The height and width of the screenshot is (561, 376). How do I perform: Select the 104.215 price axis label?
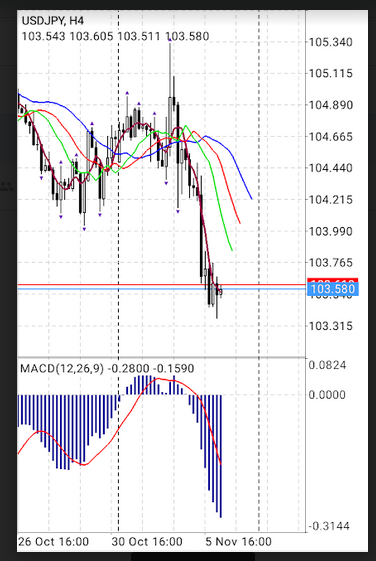(331, 200)
